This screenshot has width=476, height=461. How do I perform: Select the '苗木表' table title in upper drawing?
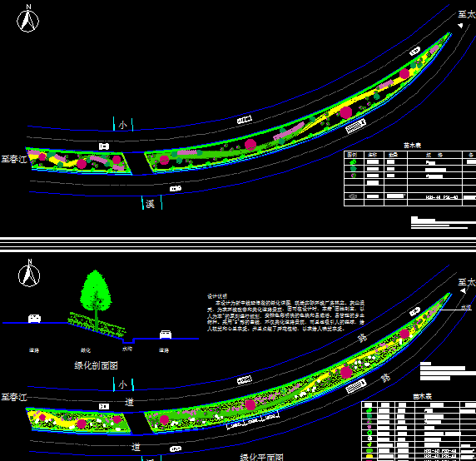pyautogui.click(x=412, y=146)
